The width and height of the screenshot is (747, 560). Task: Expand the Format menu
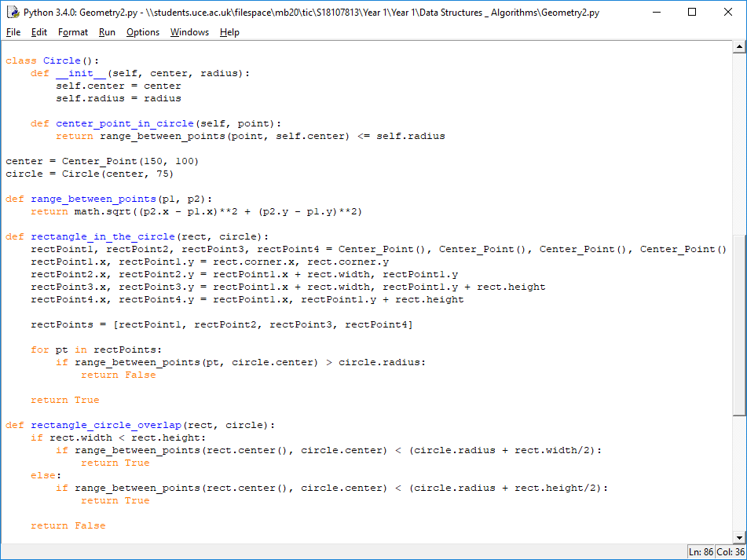pyautogui.click(x=73, y=32)
